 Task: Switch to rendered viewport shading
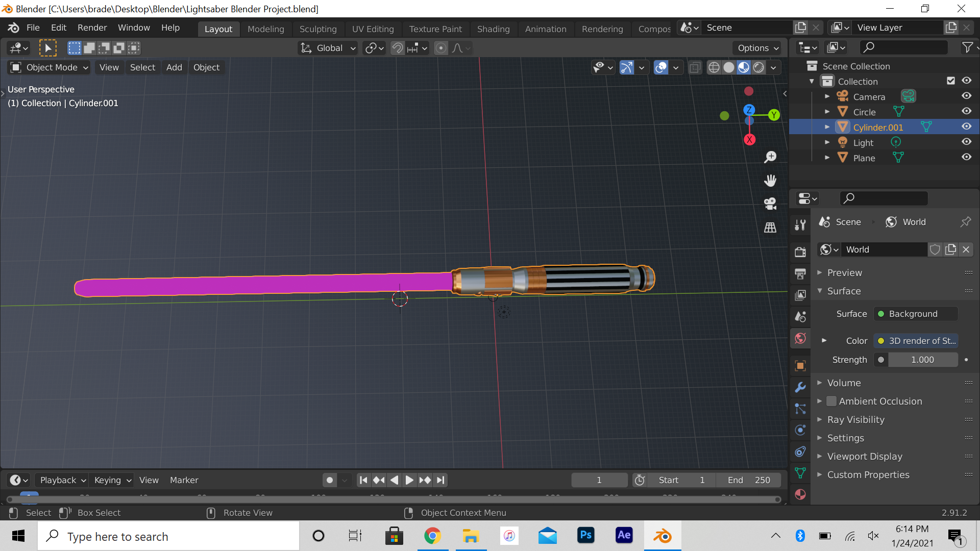[x=759, y=67]
